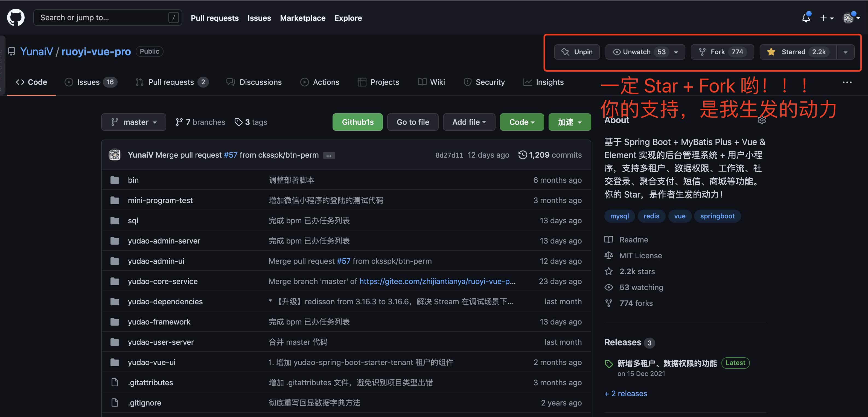Screen dimensions: 868x417
Task: Click the branches icon beside 7 branches
Action: pos(179,122)
